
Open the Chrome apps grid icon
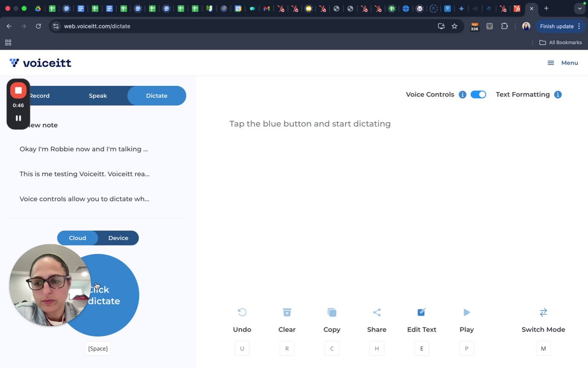tap(8, 42)
